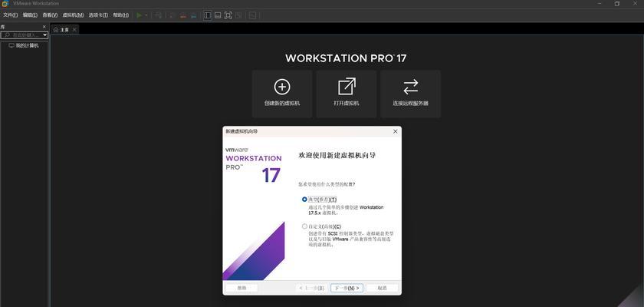The width and height of the screenshot is (644, 307).
Task: Click the 新建虚拟机向导 dialog title text
Action: pyautogui.click(x=242, y=131)
